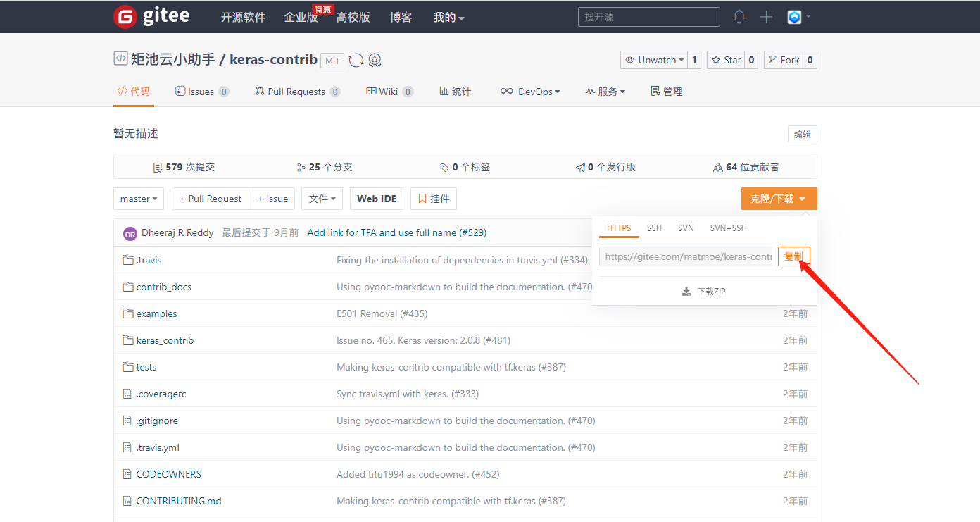View the 0 个标签 tags
This screenshot has width=980, height=522.
pos(465,167)
